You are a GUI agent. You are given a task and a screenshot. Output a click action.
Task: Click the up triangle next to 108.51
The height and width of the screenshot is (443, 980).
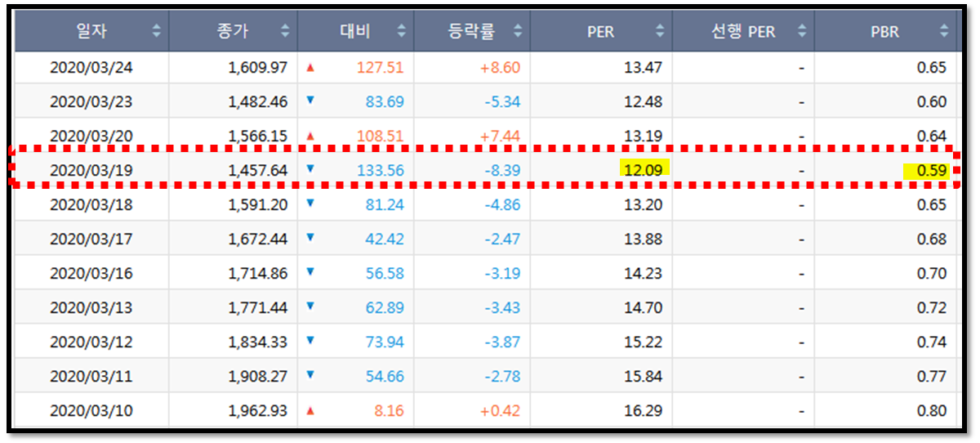tap(310, 136)
